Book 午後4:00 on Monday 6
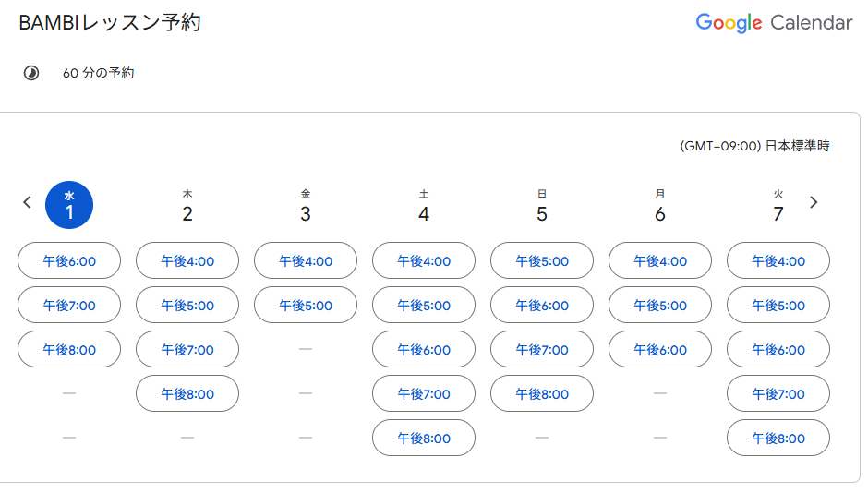868x493 pixels. (660, 261)
